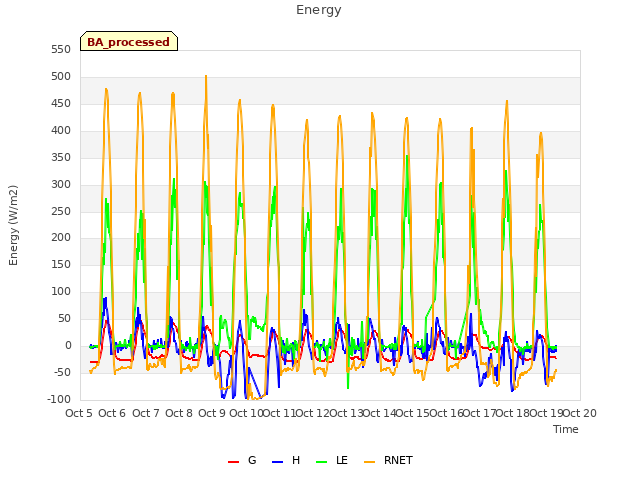This screenshot has height=480, width=640.
Task: Click the 200 y-axis tick label
Action: click(61, 238)
